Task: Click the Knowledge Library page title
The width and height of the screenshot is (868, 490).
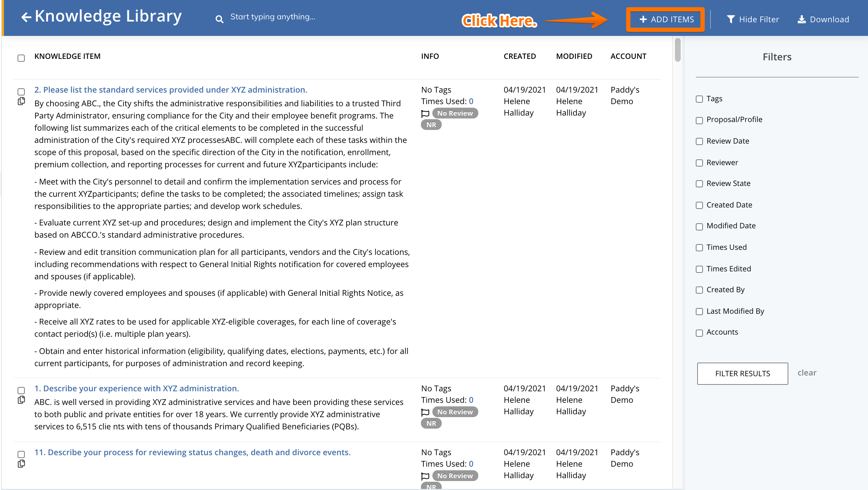Action: [x=108, y=17]
